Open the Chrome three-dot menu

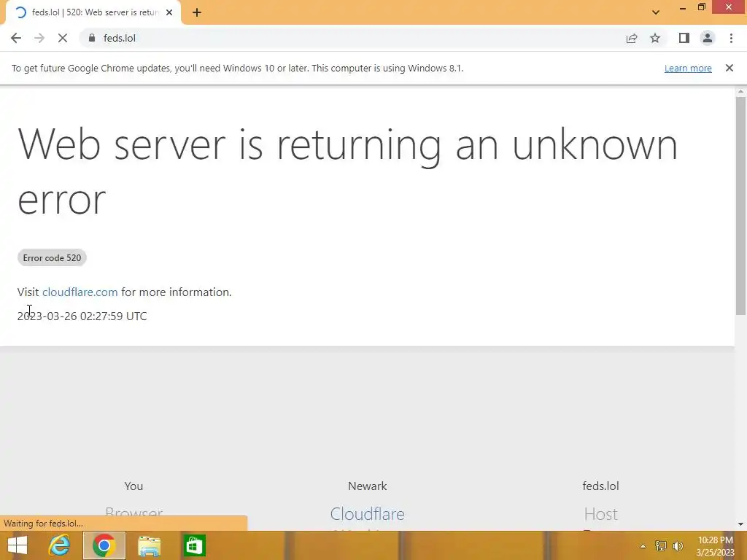[x=731, y=38]
